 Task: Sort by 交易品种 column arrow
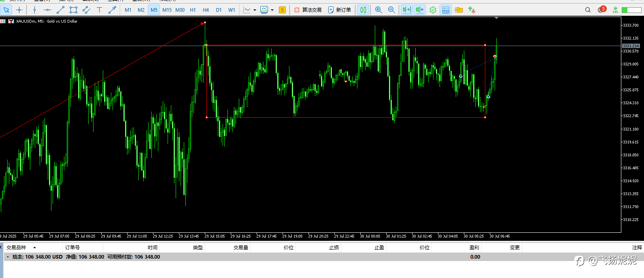(34, 247)
